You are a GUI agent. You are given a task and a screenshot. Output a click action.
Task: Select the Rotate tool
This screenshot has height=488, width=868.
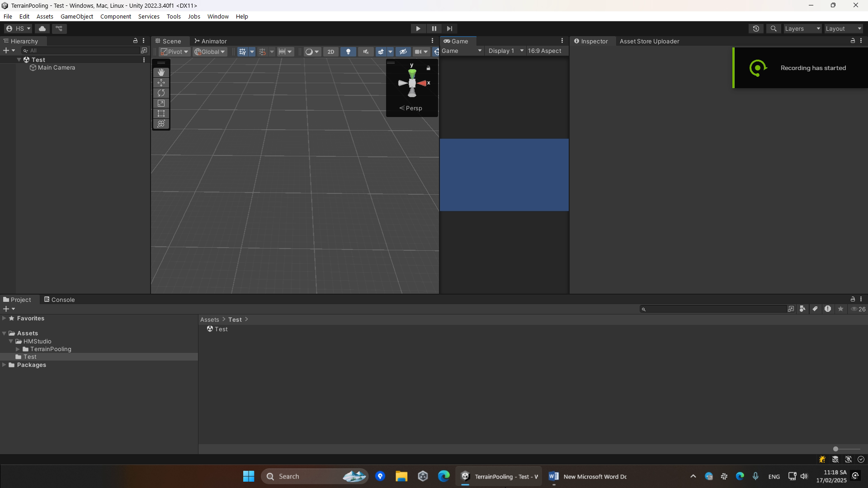161,93
